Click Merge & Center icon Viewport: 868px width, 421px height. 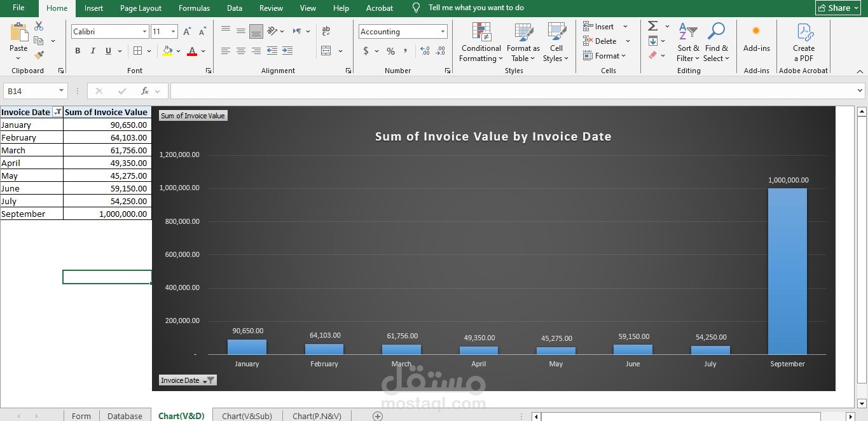click(326, 51)
